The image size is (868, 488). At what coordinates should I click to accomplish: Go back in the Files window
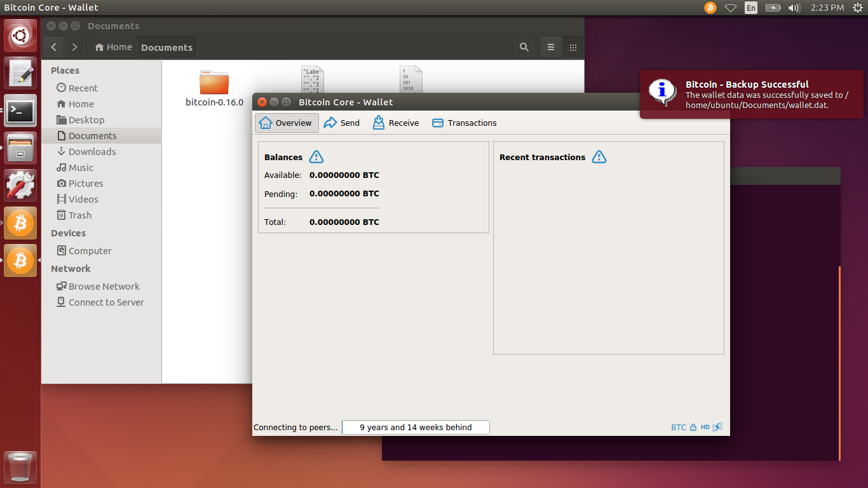pyautogui.click(x=53, y=47)
